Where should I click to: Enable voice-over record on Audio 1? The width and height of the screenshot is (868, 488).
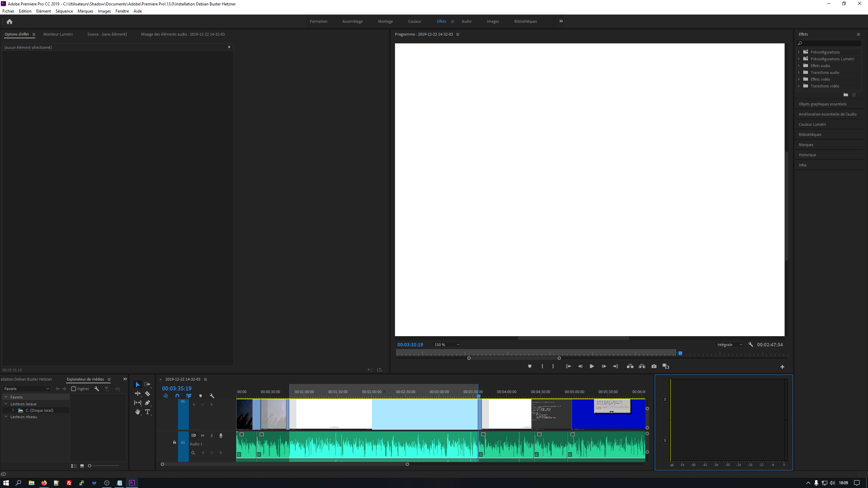(x=221, y=436)
